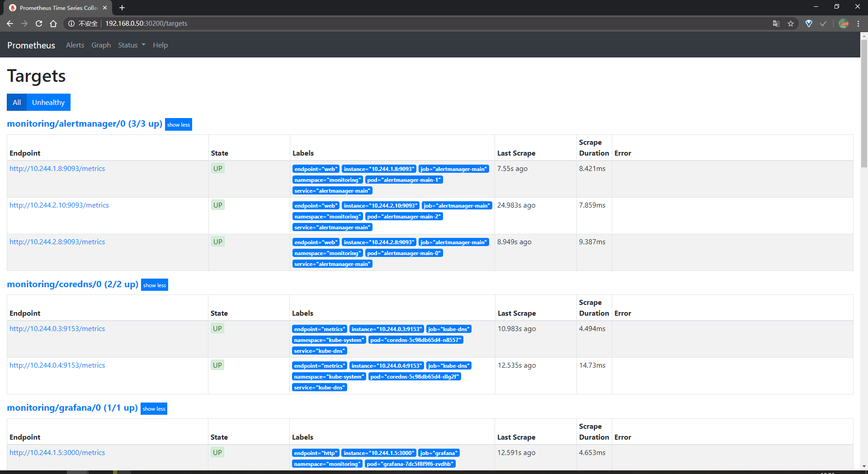Screen dimensions: 868x474
Task: Open the Graph nav item
Action: (x=101, y=45)
